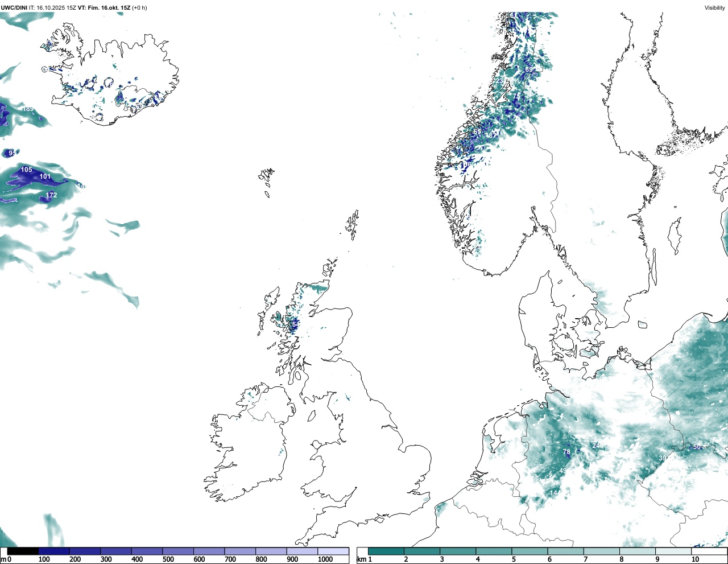Image resolution: width=728 pixels, height=564 pixels.
Task: Pick the teal segment between 3 and 4 km
Action: (x=458, y=551)
